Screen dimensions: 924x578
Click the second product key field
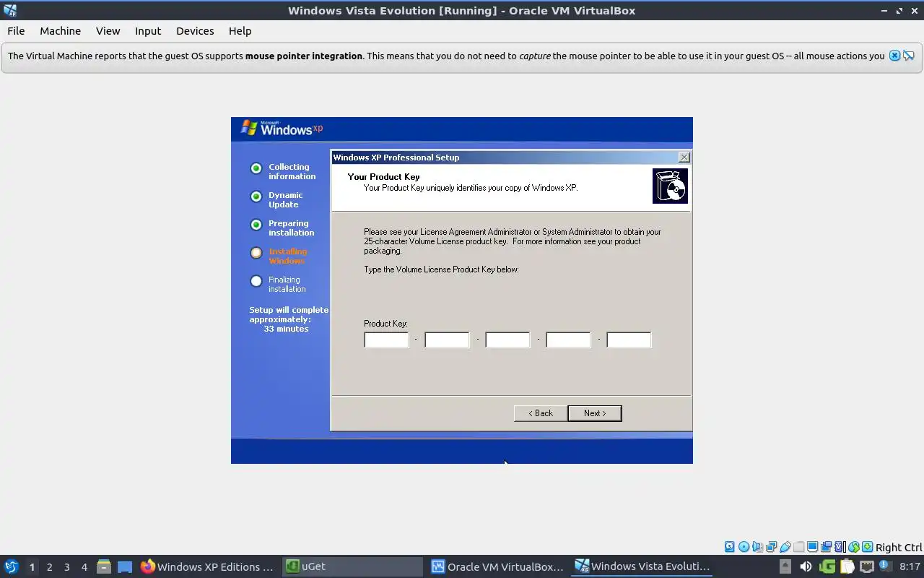coord(447,340)
